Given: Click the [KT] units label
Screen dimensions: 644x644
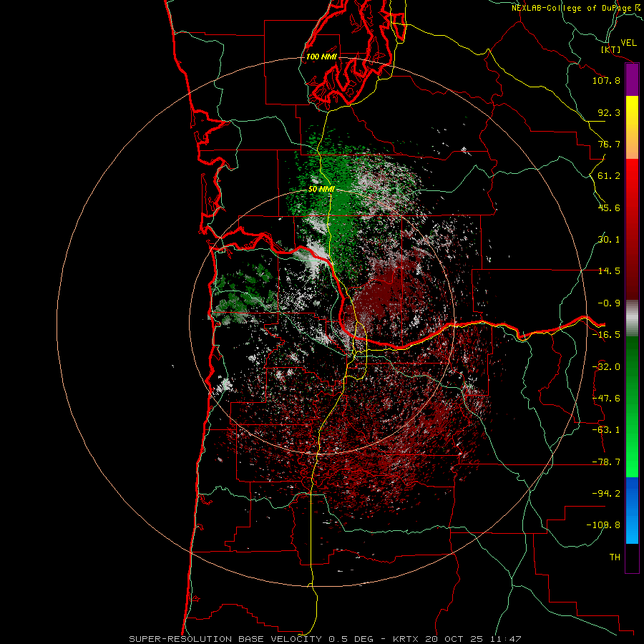Looking at the screenshot, I should pyautogui.click(x=611, y=49).
